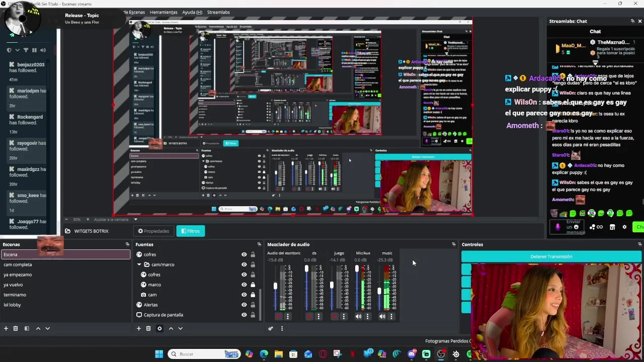Click Detener Transmisión button

[551, 256]
